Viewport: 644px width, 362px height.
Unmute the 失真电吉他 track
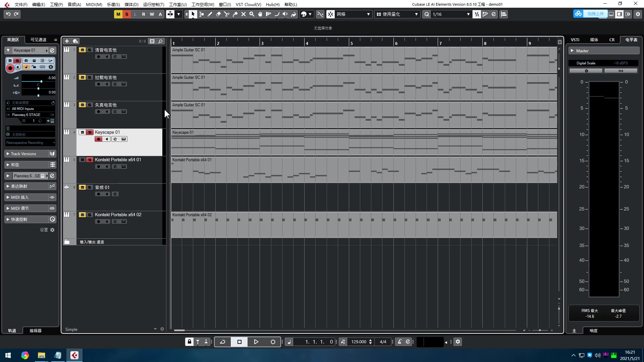82,105
